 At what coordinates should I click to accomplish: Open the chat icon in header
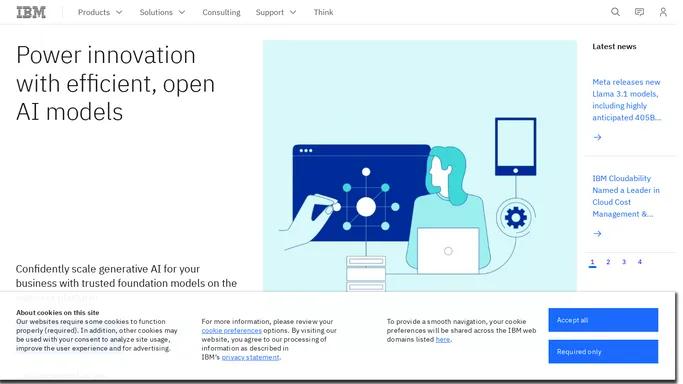pyautogui.click(x=639, y=12)
